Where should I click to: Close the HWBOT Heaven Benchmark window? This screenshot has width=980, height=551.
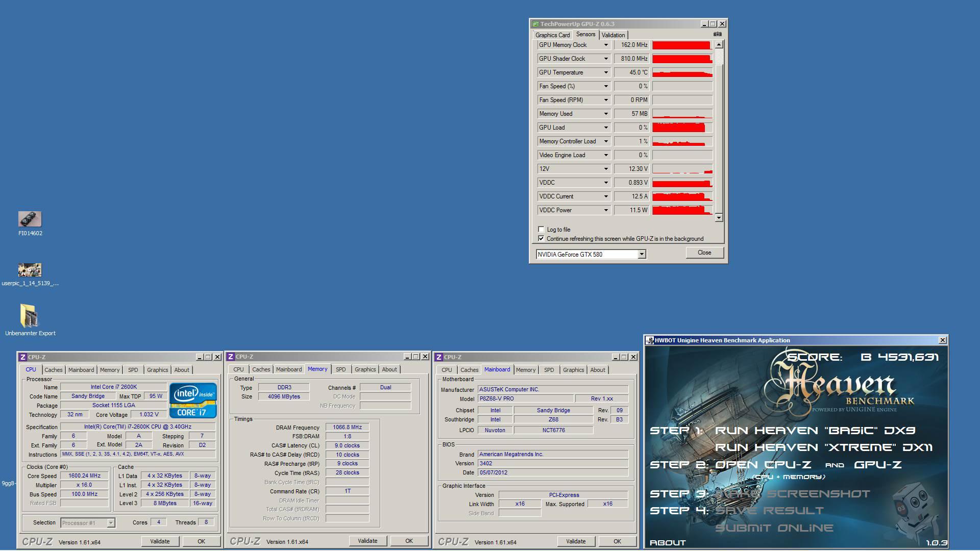click(x=942, y=340)
